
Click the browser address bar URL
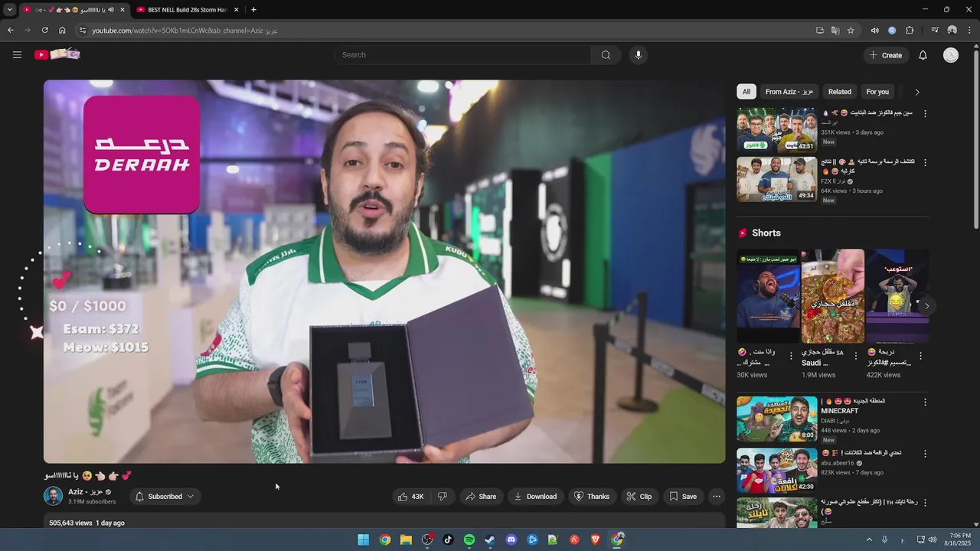click(185, 31)
